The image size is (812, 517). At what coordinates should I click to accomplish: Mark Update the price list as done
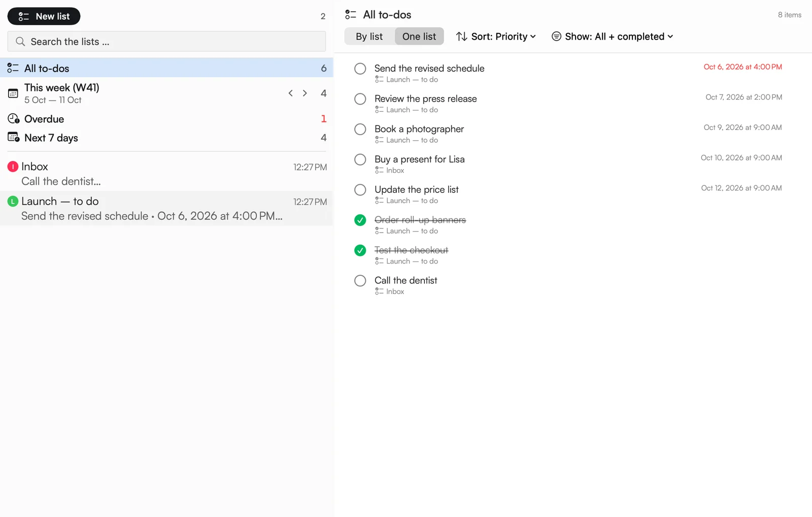360,190
